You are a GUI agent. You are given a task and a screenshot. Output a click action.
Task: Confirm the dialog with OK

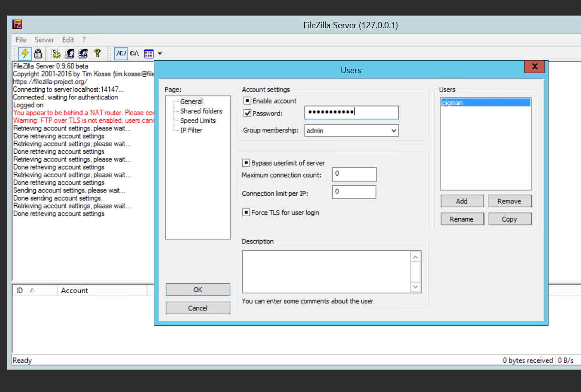198,289
